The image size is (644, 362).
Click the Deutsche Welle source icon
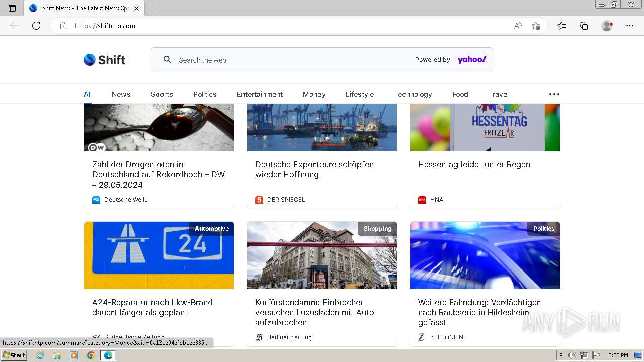pyautogui.click(x=96, y=200)
